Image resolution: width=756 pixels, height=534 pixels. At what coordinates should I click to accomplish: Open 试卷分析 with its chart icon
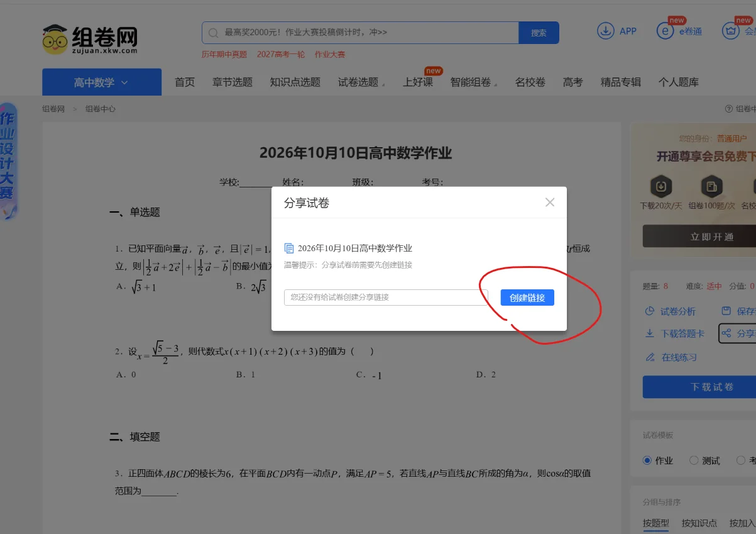click(671, 311)
